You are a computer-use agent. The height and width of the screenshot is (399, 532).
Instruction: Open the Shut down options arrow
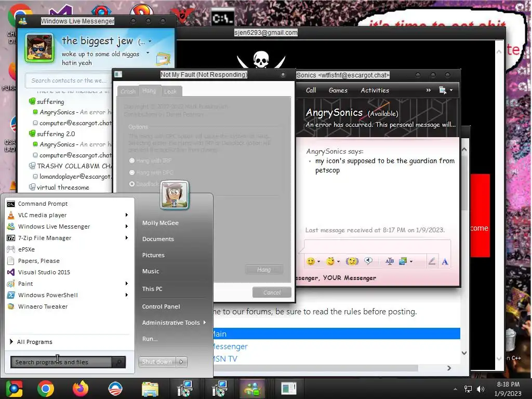click(181, 362)
